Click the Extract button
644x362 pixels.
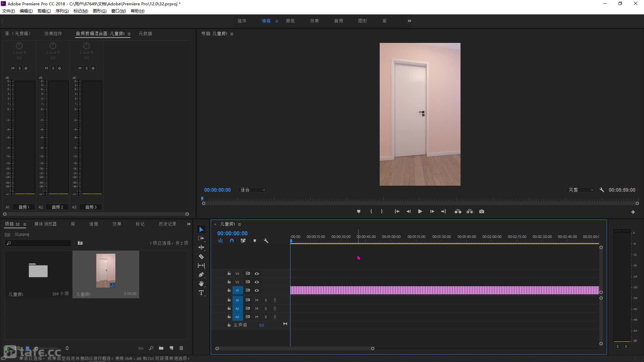click(x=470, y=212)
